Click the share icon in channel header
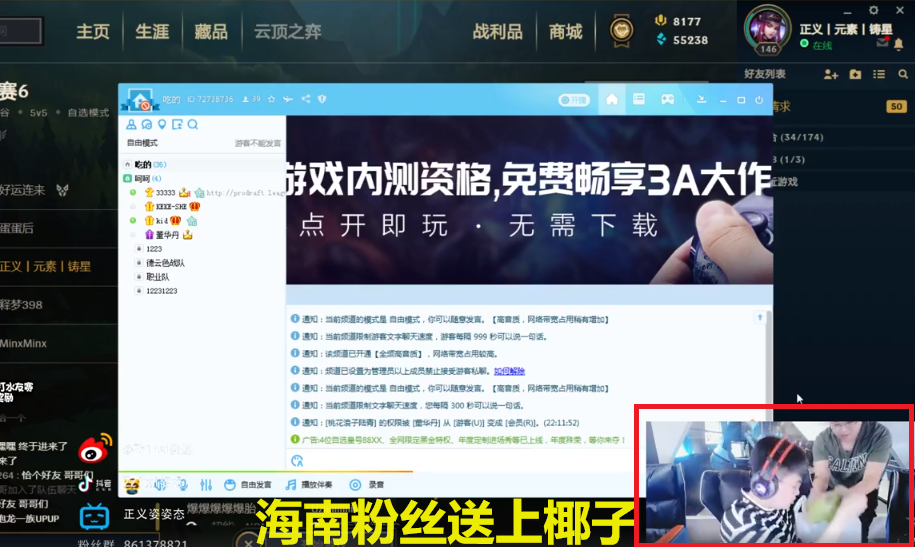 point(306,99)
